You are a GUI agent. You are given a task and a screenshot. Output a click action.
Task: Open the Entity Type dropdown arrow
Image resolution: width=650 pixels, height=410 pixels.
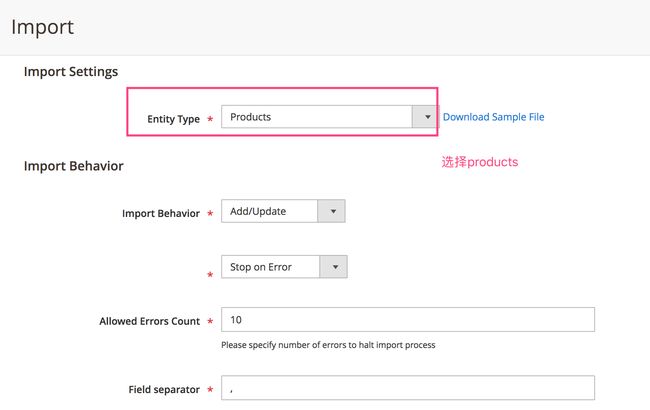(425, 117)
